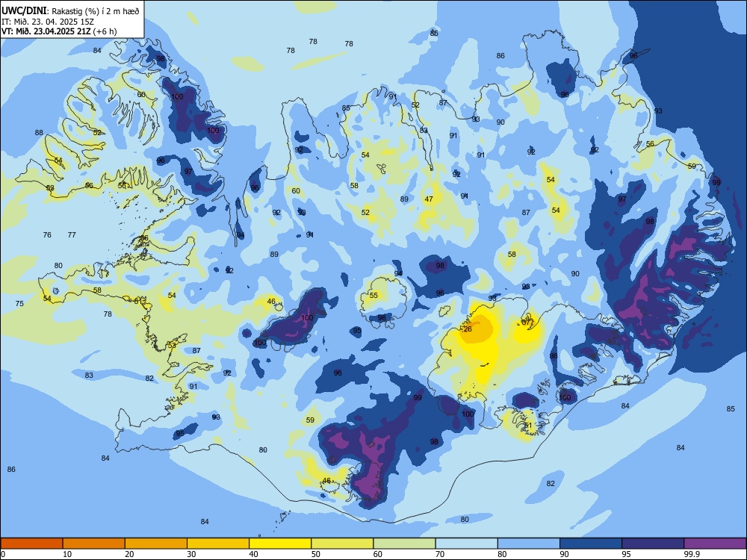The width and height of the screenshot is (747, 560).
Task: Click the legend scale label '30'
Action: tap(191, 554)
